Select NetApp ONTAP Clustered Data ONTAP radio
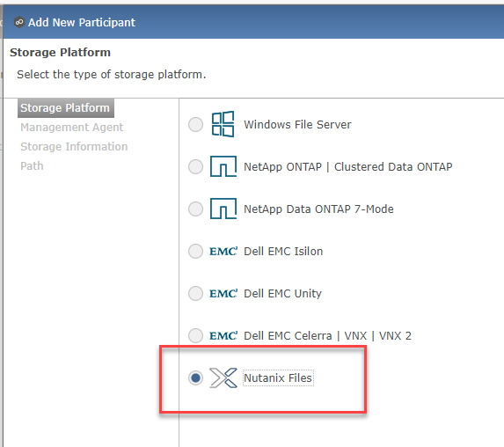Viewport: 504px width, 447px height. tap(195, 166)
